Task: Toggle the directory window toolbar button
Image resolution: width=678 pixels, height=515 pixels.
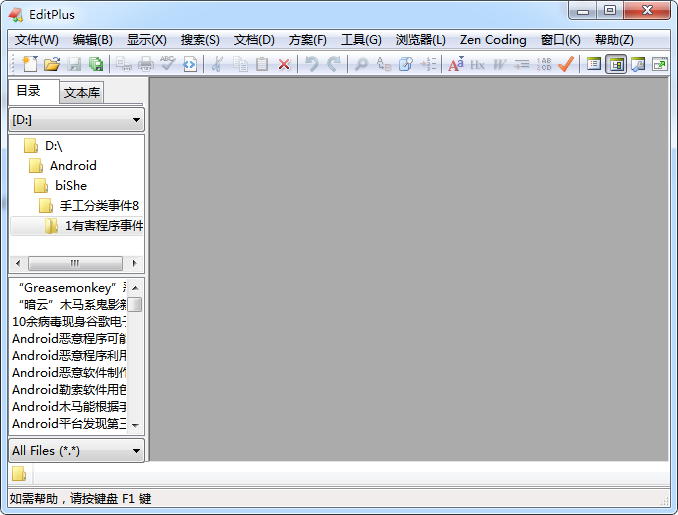Action: (616, 64)
